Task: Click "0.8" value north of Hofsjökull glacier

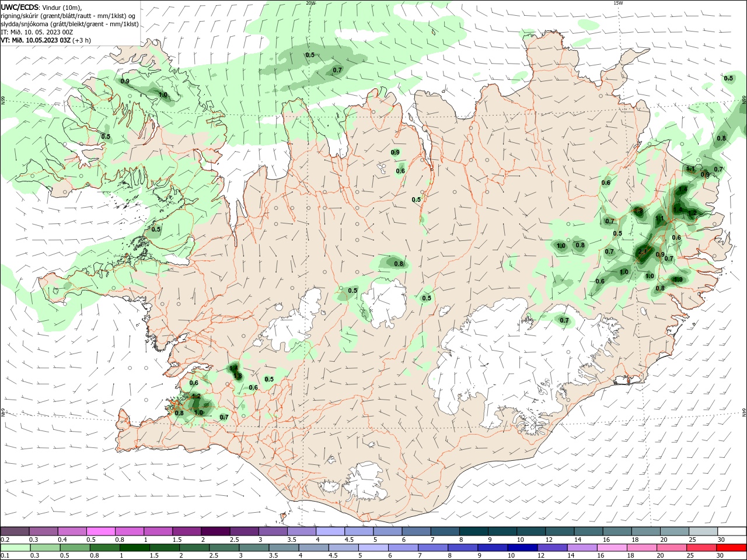Action: (399, 264)
